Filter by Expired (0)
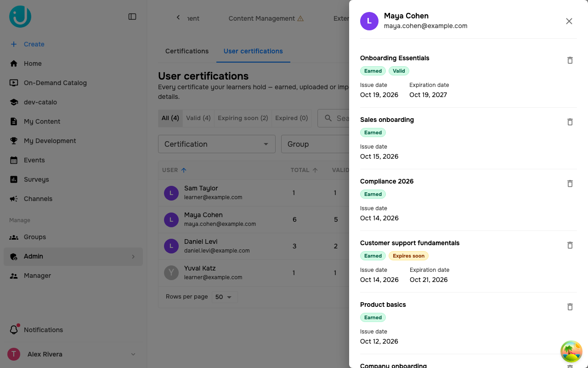The image size is (588, 368). pyautogui.click(x=292, y=118)
